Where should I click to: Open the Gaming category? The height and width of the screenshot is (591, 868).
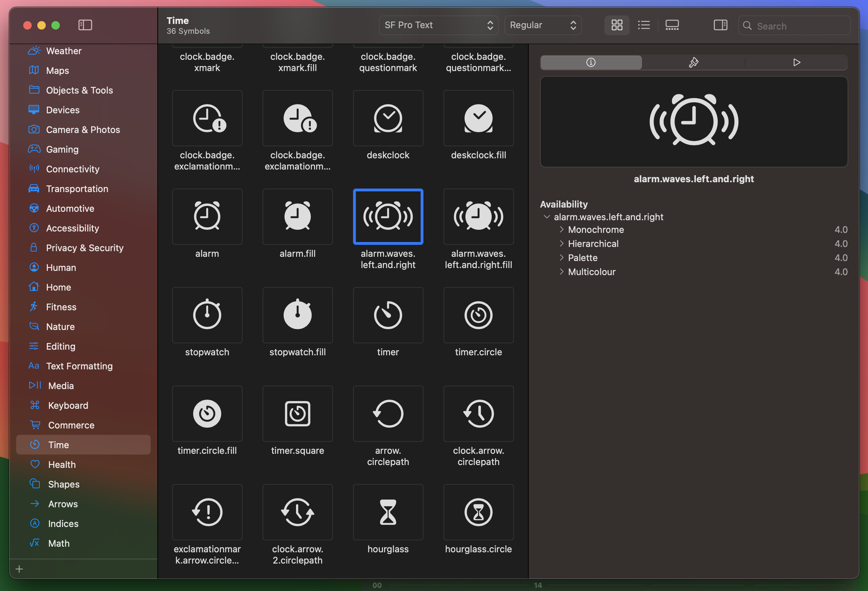tap(83, 150)
